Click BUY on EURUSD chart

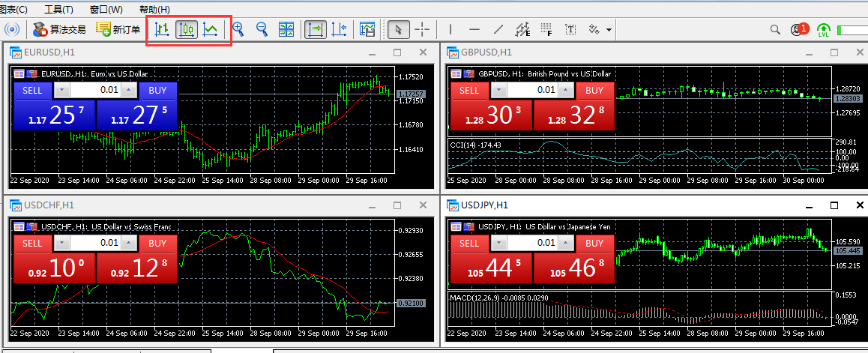157,90
